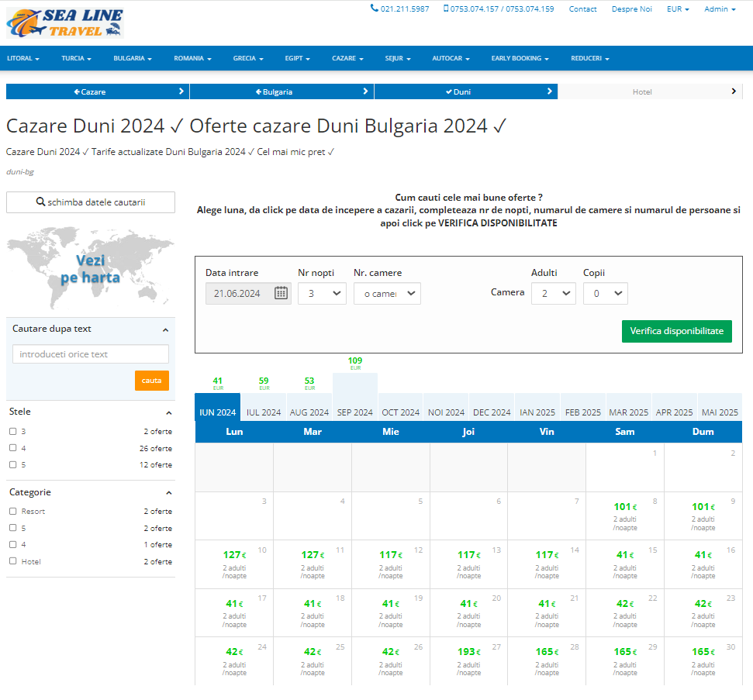Pick June 8 calendar day at 101€
Viewport: 753px width, 700px height.
click(x=625, y=516)
